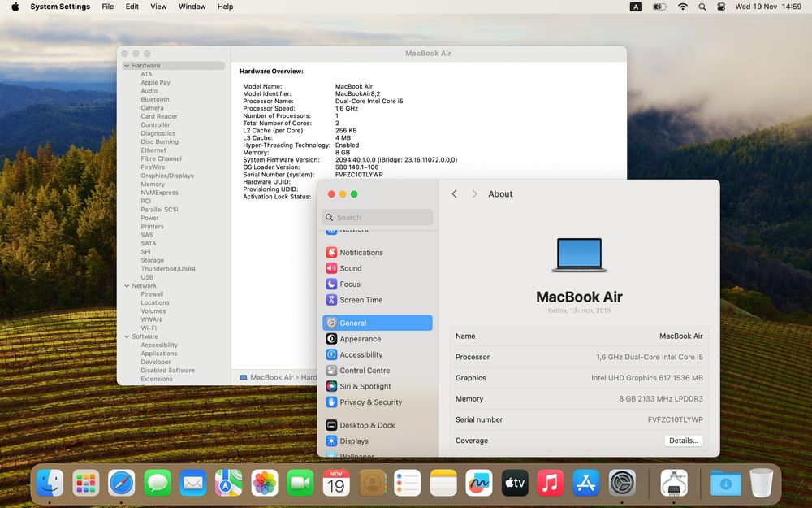The image size is (812, 508).
Task: Open the Apple menu
Action: tap(15, 7)
